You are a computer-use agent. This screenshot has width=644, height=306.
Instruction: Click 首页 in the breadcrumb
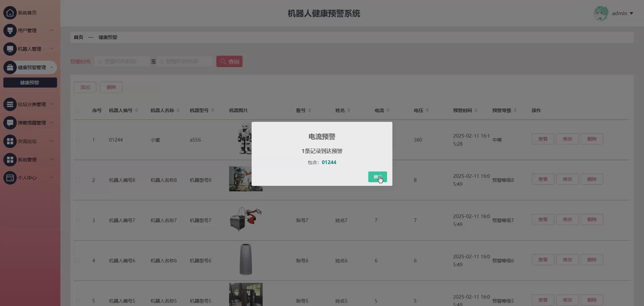pyautogui.click(x=78, y=37)
